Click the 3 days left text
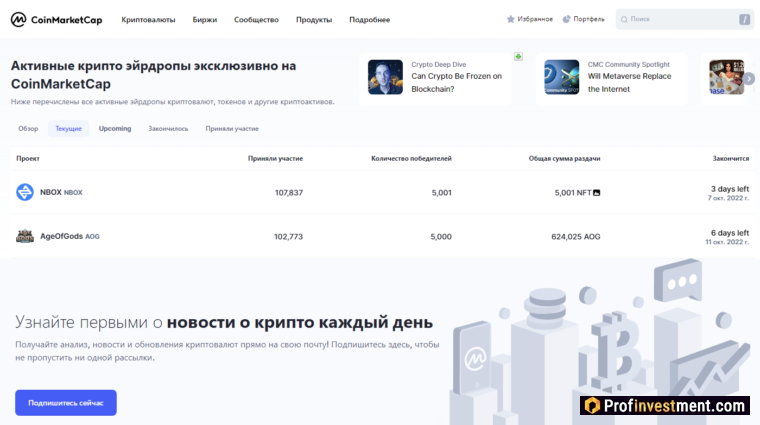 (730, 189)
